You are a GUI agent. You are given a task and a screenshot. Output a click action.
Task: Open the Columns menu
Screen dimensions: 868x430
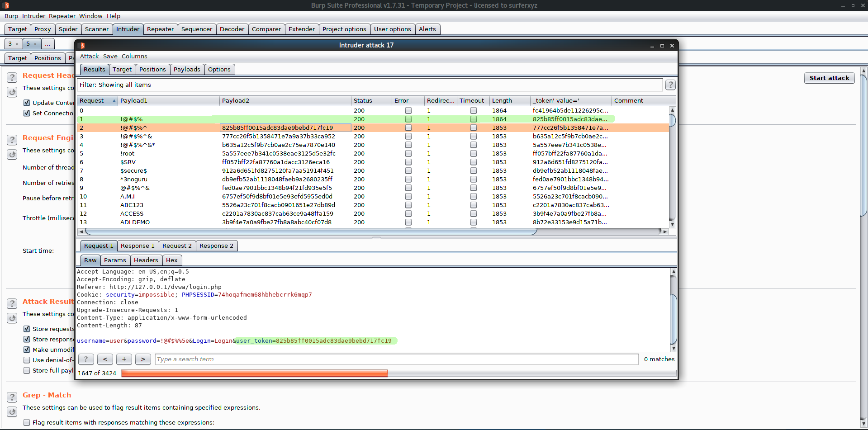(x=134, y=57)
